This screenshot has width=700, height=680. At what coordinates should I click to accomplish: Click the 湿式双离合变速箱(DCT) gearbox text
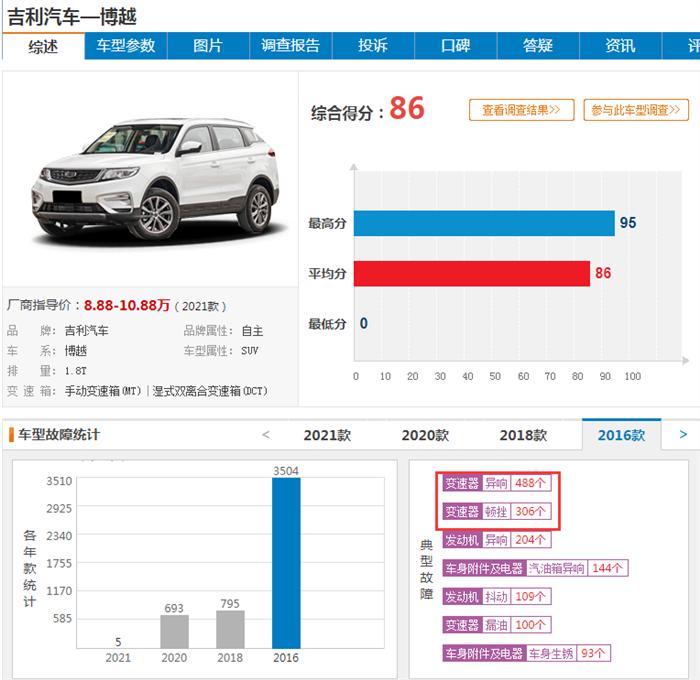point(210,391)
